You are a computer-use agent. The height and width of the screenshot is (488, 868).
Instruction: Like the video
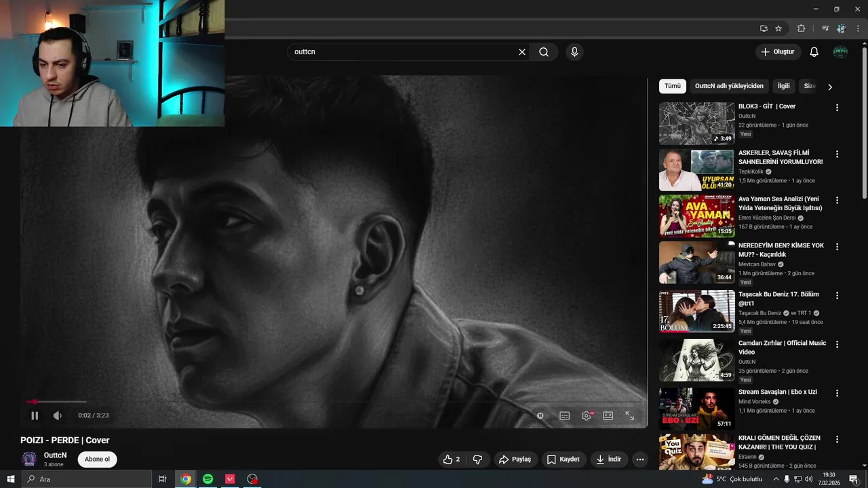452,460
